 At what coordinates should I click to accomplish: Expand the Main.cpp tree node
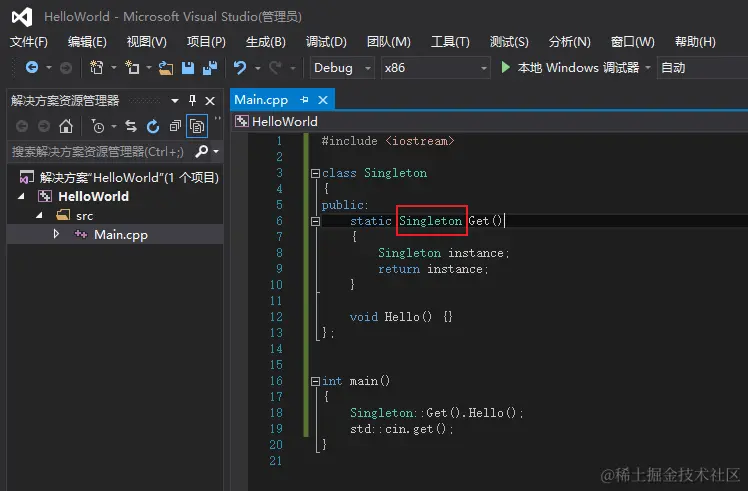pyautogui.click(x=56, y=234)
